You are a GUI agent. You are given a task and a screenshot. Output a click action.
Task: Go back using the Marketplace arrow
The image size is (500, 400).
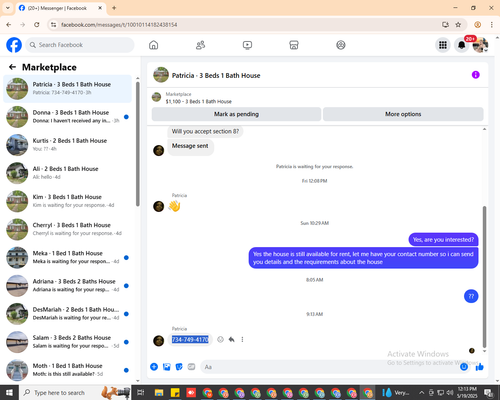pyautogui.click(x=12, y=67)
